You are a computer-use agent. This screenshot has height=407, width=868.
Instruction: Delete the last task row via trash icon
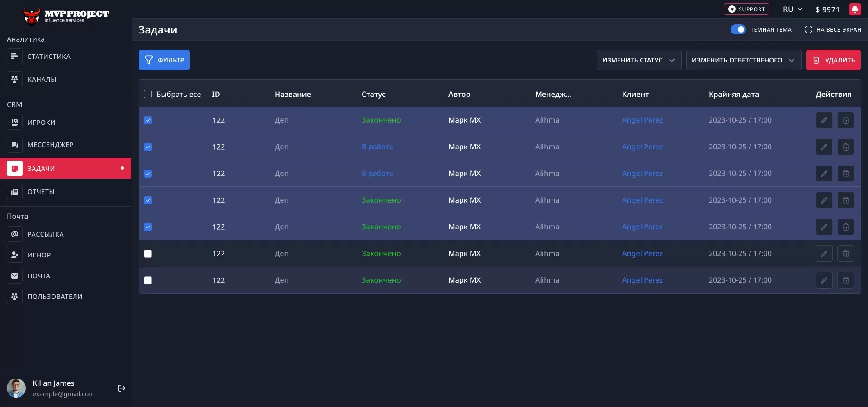click(845, 280)
